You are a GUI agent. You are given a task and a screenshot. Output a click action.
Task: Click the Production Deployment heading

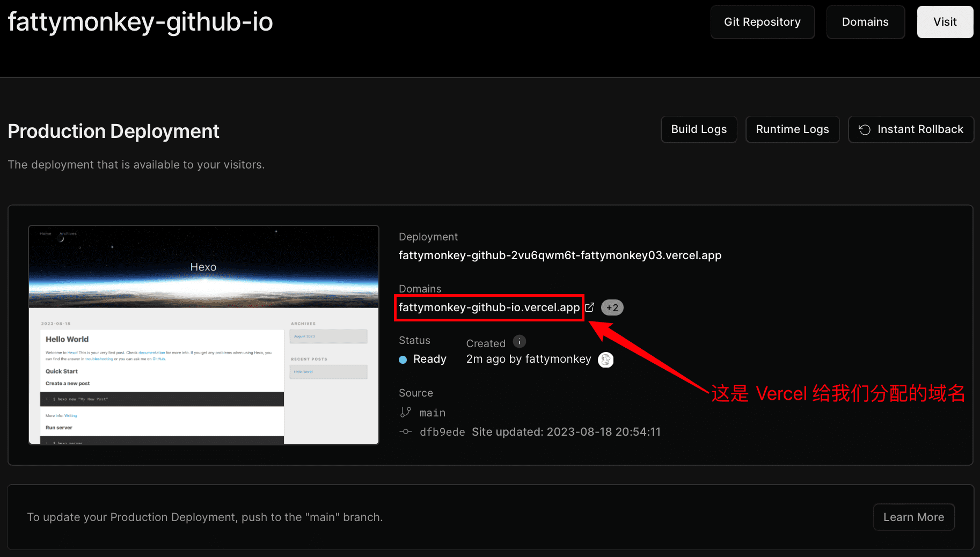(x=114, y=131)
